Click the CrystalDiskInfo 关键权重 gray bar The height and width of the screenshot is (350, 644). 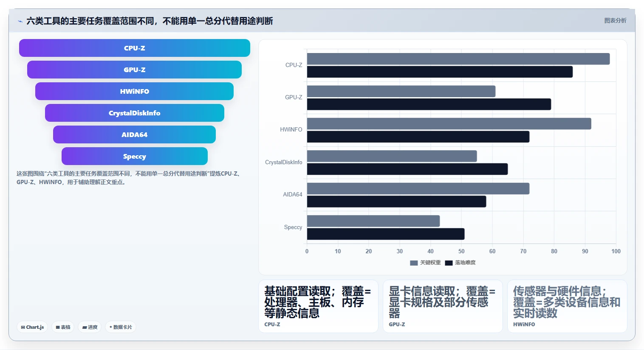392,156
